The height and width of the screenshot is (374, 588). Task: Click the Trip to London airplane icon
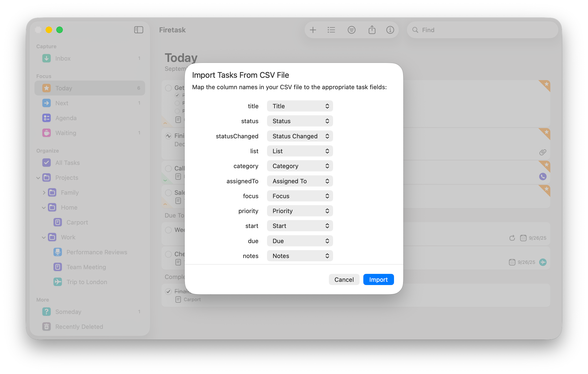[x=58, y=282]
